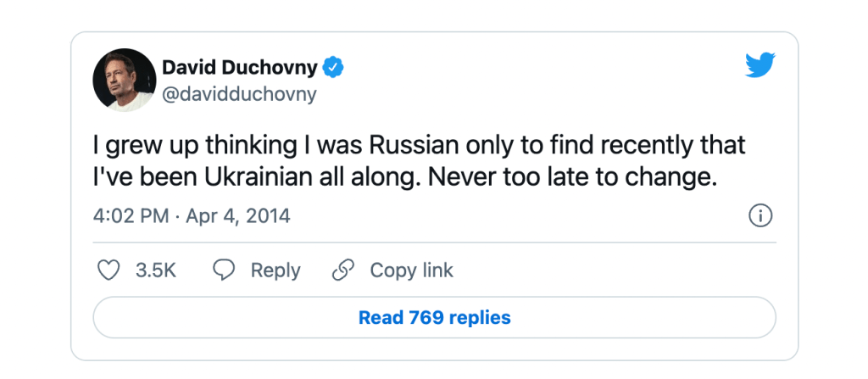The image size is (868, 379).
Task: Click the Twitter bird logo
Action: click(x=760, y=64)
